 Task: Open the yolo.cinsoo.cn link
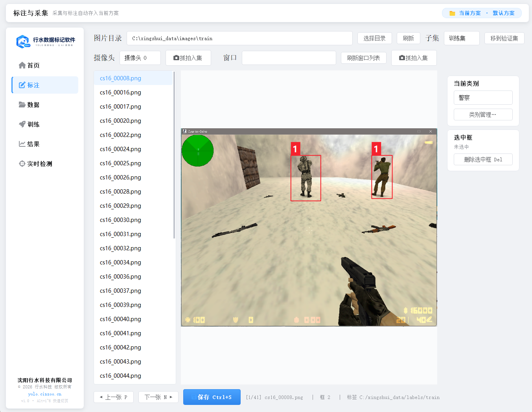45,394
